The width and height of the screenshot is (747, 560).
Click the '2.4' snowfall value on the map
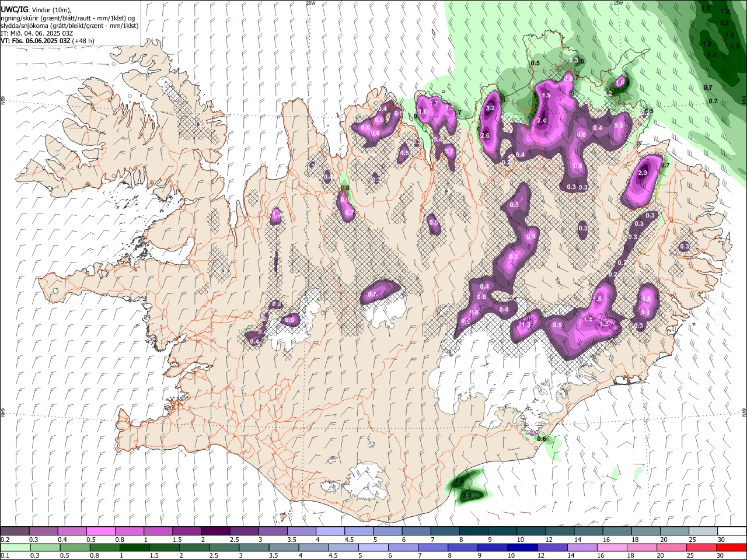tap(542, 121)
